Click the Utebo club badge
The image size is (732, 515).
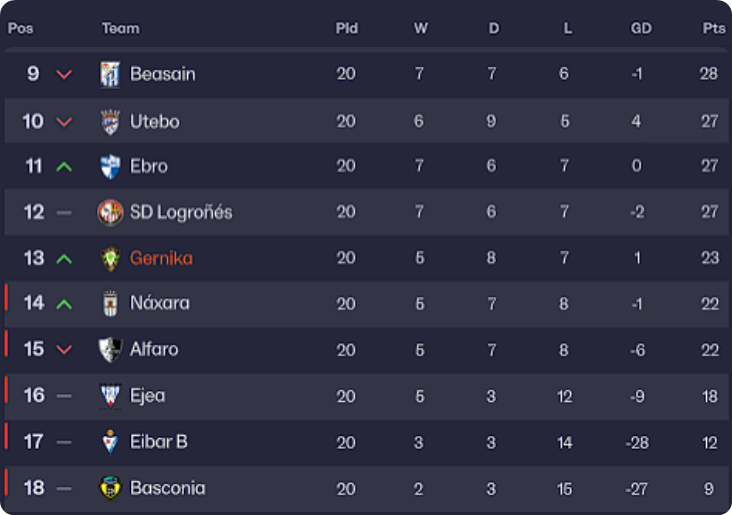(x=110, y=121)
